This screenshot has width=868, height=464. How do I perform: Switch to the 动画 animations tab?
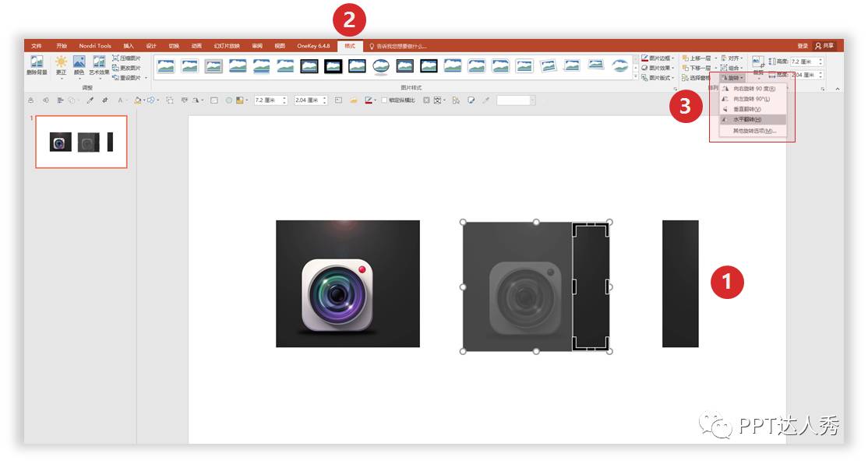click(196, 46)
